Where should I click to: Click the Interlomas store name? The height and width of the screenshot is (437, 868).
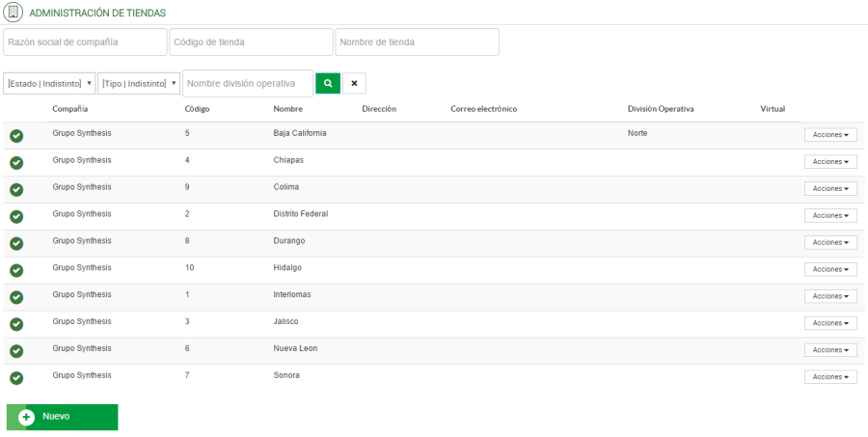[x=292, y=294]
